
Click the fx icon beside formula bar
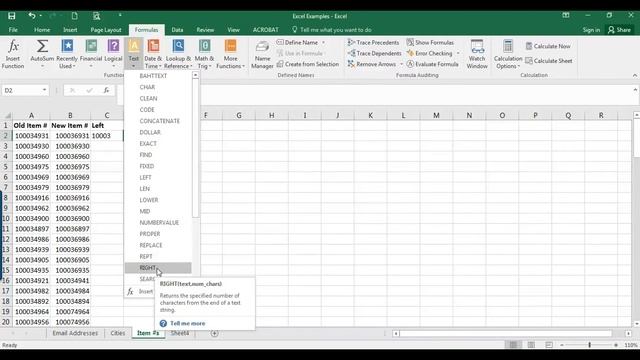[x=106, y=90]
